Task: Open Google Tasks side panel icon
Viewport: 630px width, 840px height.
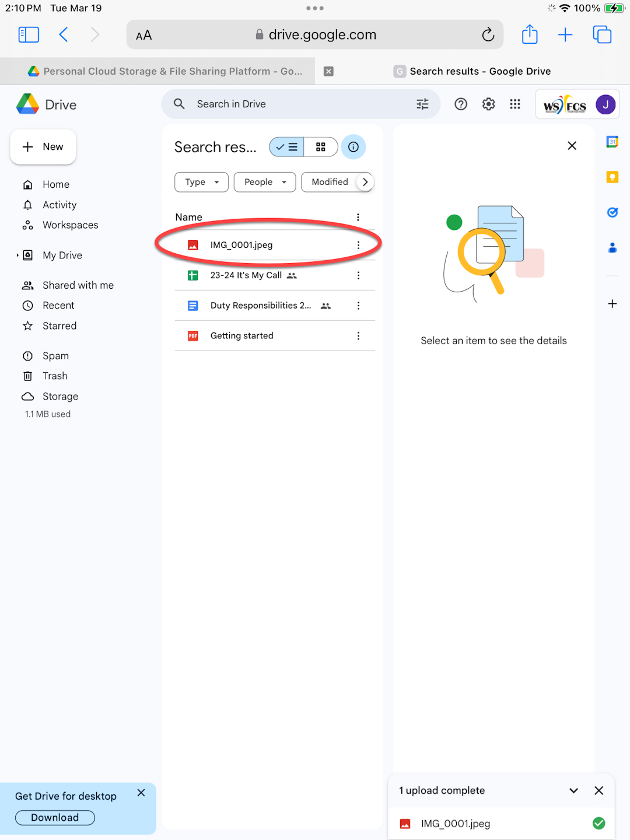Action: coord(612,212)
